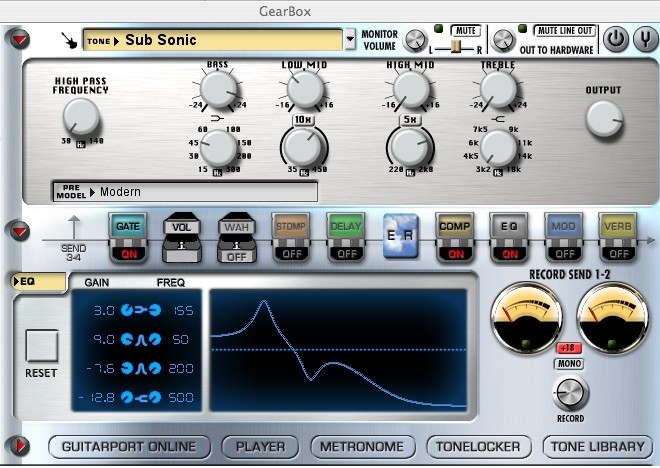This screenshot has width=660, height=468.
Task: Enable the Mod effect switch
Action: click(564, 254)
